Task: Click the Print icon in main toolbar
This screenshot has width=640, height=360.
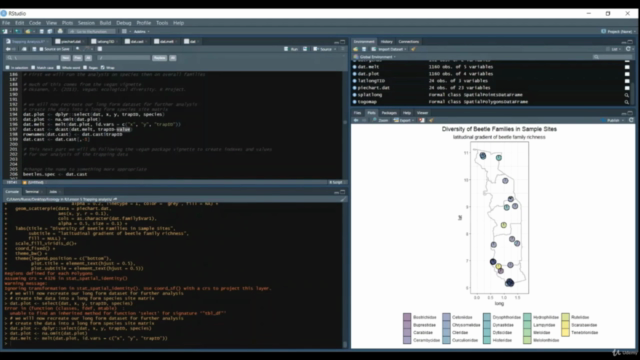Action: 60,31
